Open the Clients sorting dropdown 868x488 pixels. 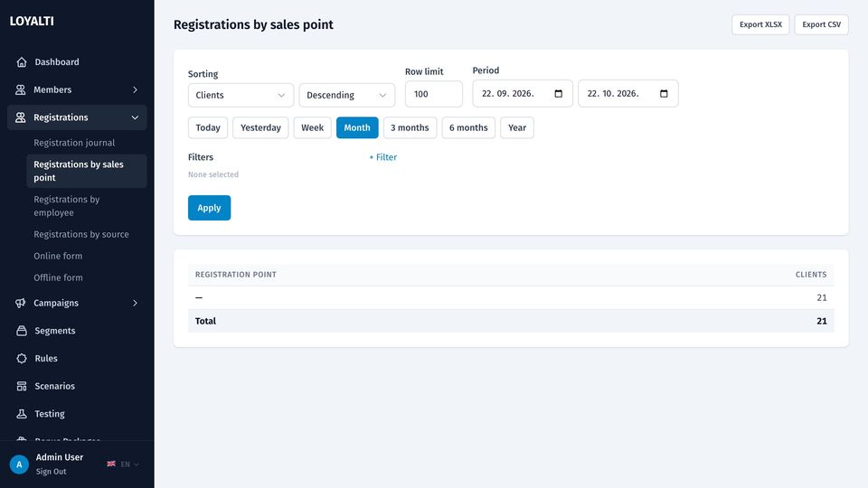241,95
